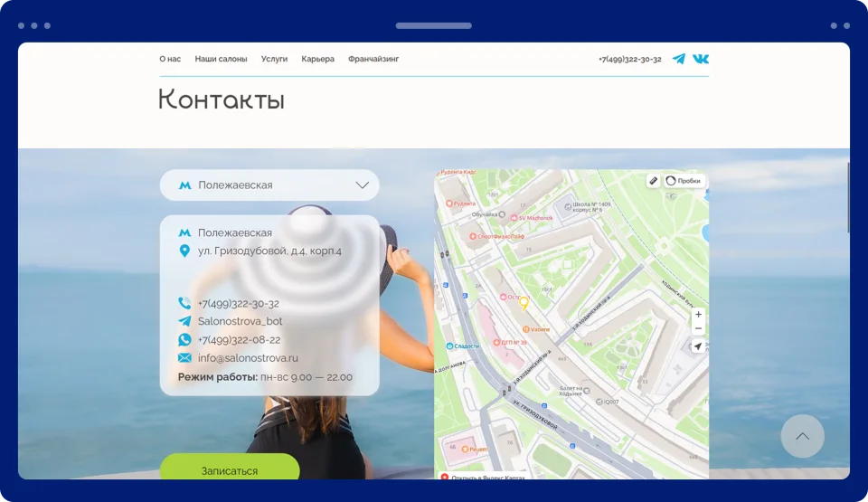
Task: Open the О нас menu item
Action: tap(170, 59)
